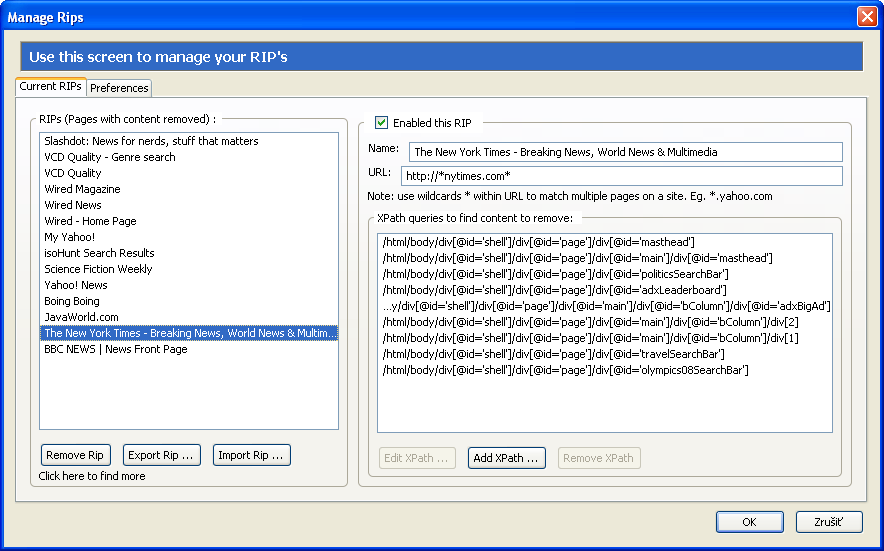Select the politicsSearchBar XPath query
Viewport: 884px width, 551px height.
pyautogui.click(x=604, y=274)
